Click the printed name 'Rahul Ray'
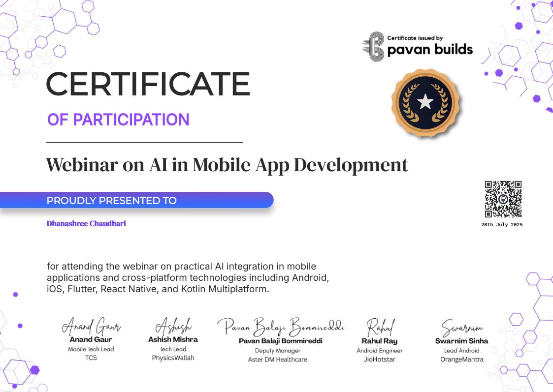Screen dimensions: 553x392 point(380,341)
